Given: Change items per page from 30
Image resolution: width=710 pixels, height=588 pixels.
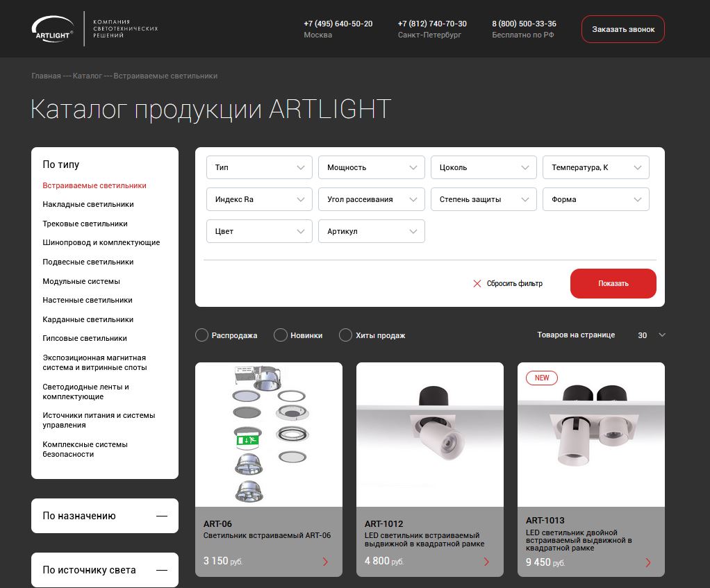Looking at the screenshot, I should tap(651, 335).
